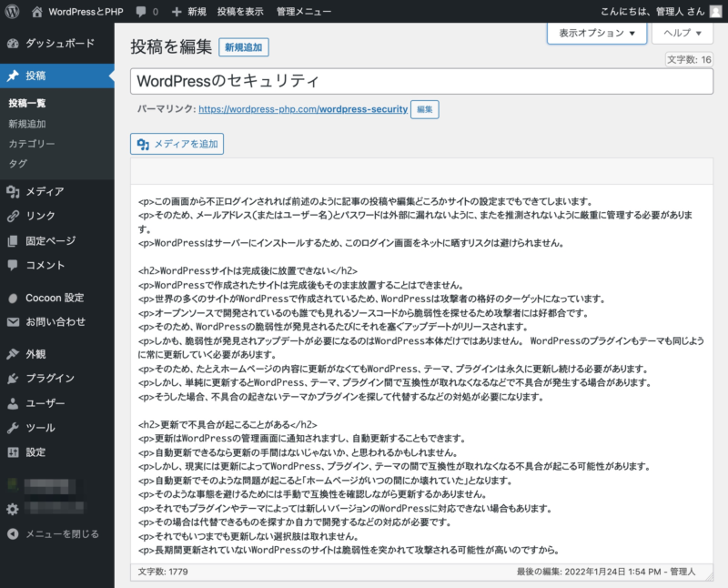The height and width of the screenshot is (588, 728).
Task: Click the Dashboard gauge icon
Action: 13,44
